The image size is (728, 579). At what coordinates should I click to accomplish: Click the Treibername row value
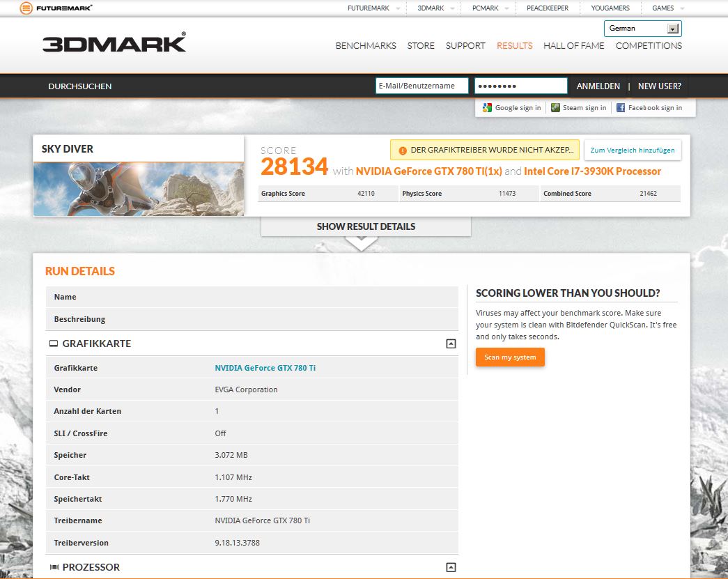coord(263,521)
